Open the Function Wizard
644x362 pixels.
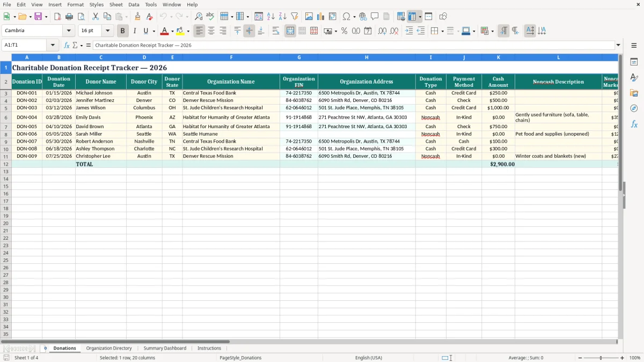67,46
